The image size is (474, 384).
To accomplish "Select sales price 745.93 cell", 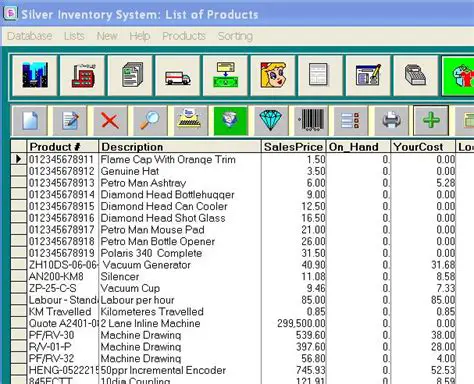I will (x=294, y=370).
